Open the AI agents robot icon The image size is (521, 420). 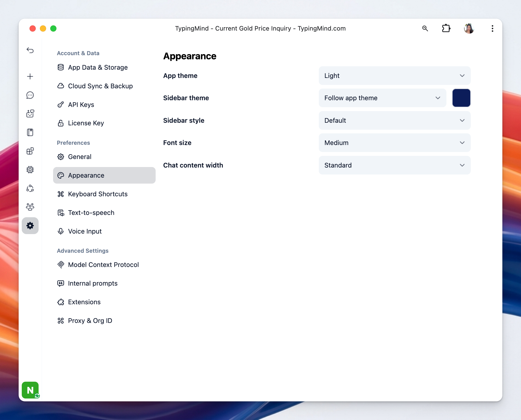coord(30,114)
